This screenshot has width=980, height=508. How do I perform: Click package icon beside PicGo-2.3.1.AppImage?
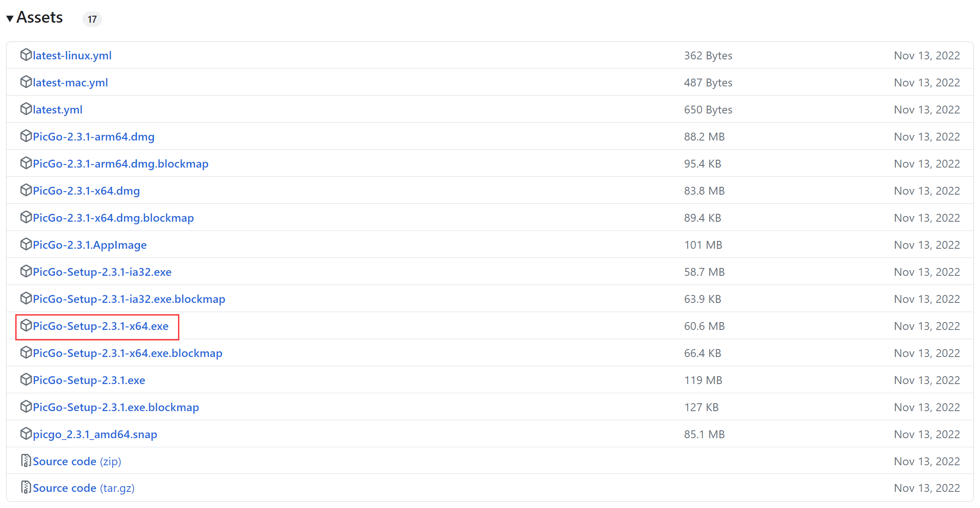(x=26, y=244)
